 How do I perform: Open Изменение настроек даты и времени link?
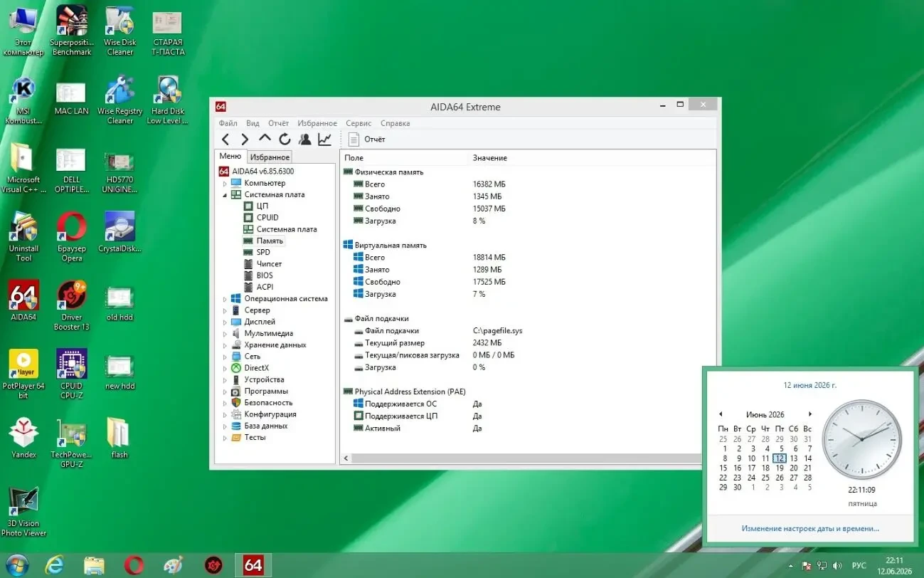(x=810, y=529)
